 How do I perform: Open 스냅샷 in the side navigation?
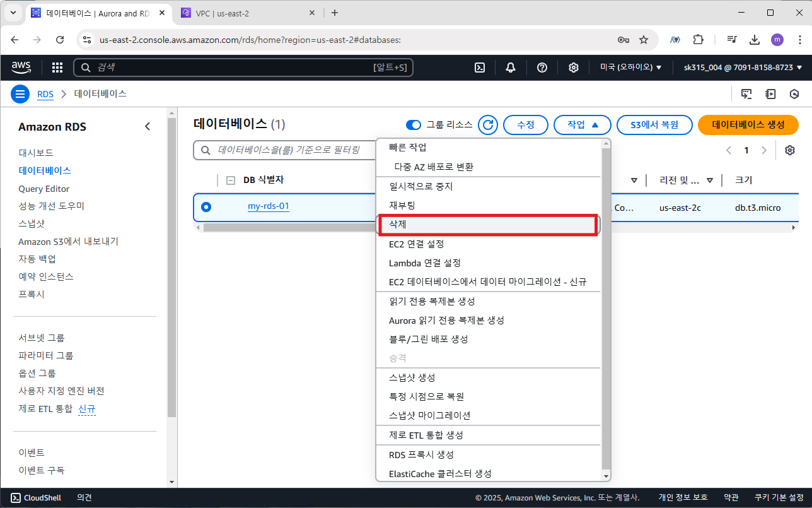32,223
